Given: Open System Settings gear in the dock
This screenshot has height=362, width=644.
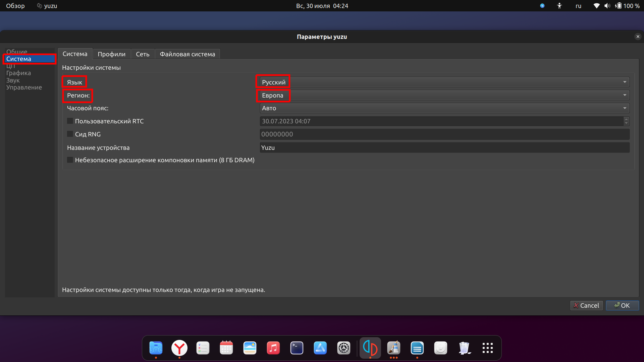Looking at the screenshot, I should [344, 348].
